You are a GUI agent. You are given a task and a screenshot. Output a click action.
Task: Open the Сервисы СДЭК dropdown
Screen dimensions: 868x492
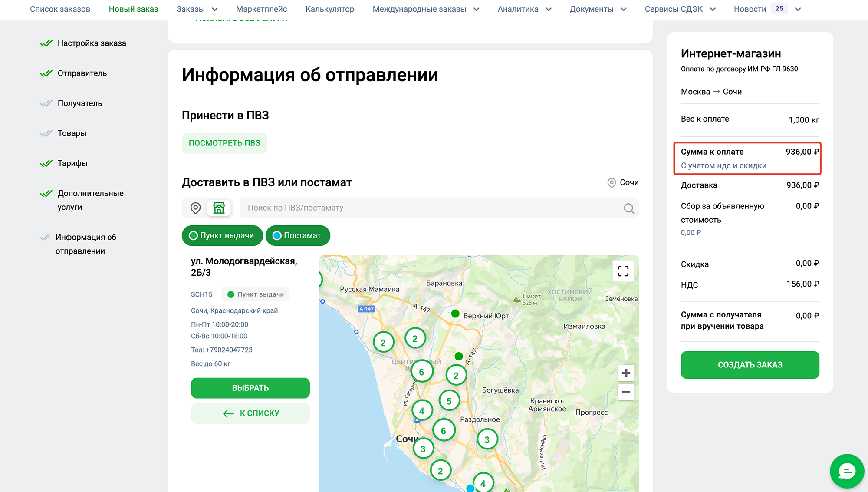tap(680, 9)
